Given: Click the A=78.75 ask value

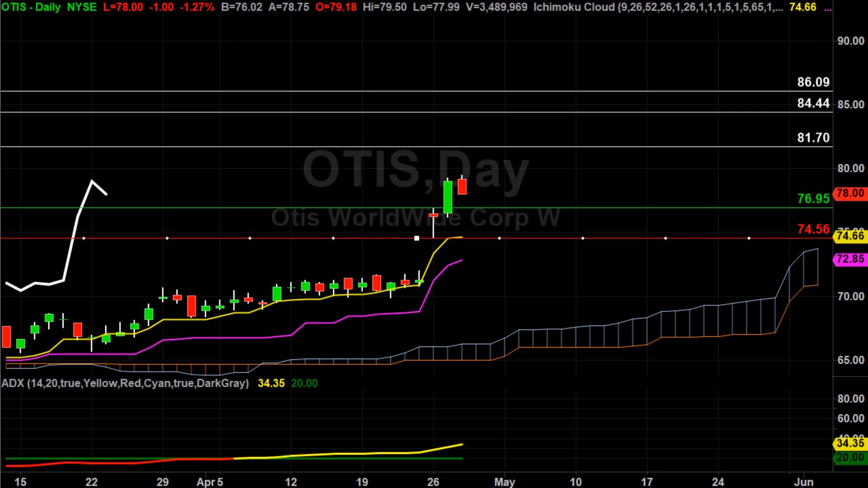Looking at the screenshot, I should (x=289, y=7).
